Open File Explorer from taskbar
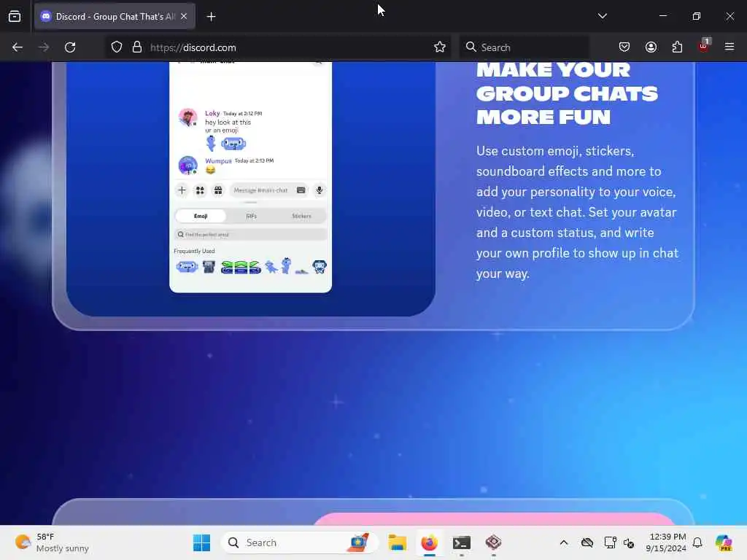This screenshot has width=747, height=560. click(x=397, y=542)
